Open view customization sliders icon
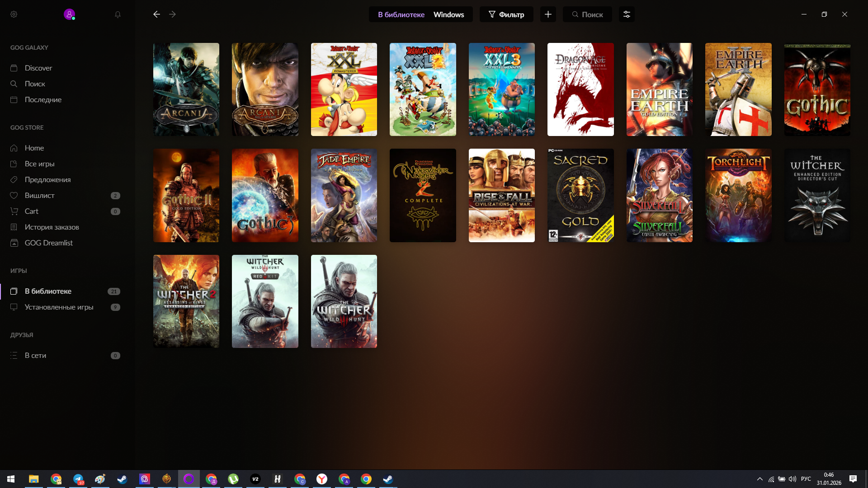Screen dimensions: 868x488 627,14
